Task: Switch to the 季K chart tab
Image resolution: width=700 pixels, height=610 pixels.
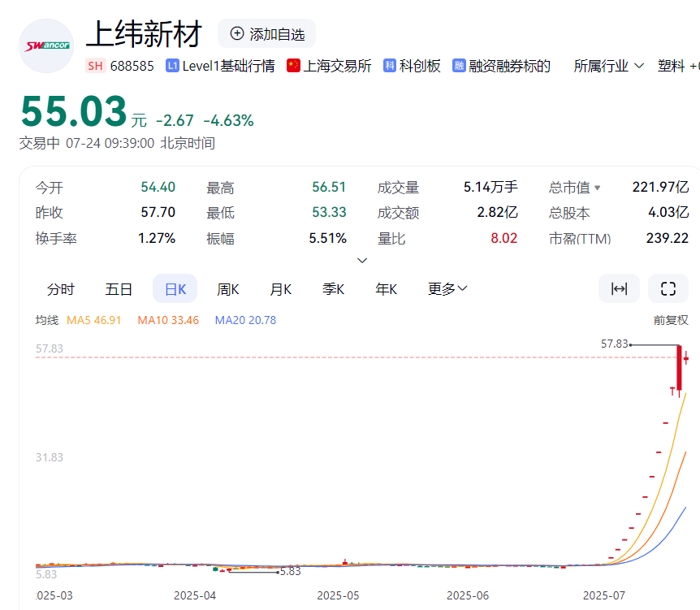Action: [333, 289]
